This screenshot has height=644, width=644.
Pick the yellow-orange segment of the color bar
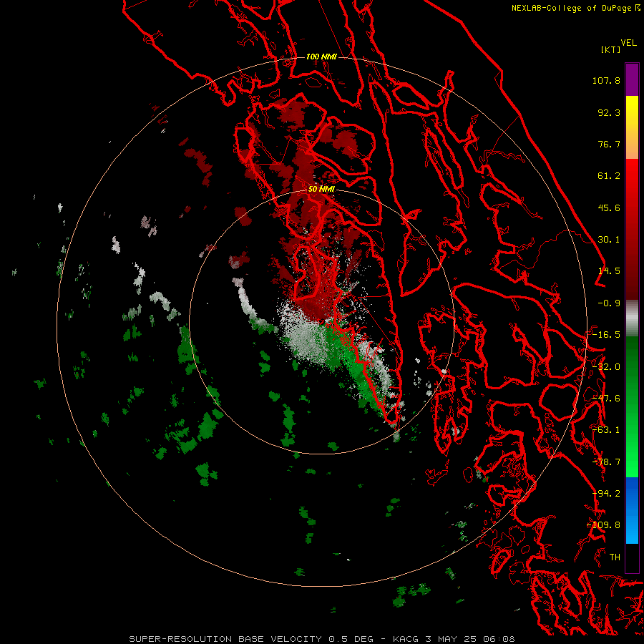[632, 127]
